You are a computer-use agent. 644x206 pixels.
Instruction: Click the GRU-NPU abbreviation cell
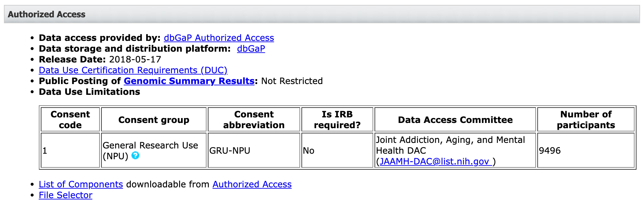coord(230,151)
